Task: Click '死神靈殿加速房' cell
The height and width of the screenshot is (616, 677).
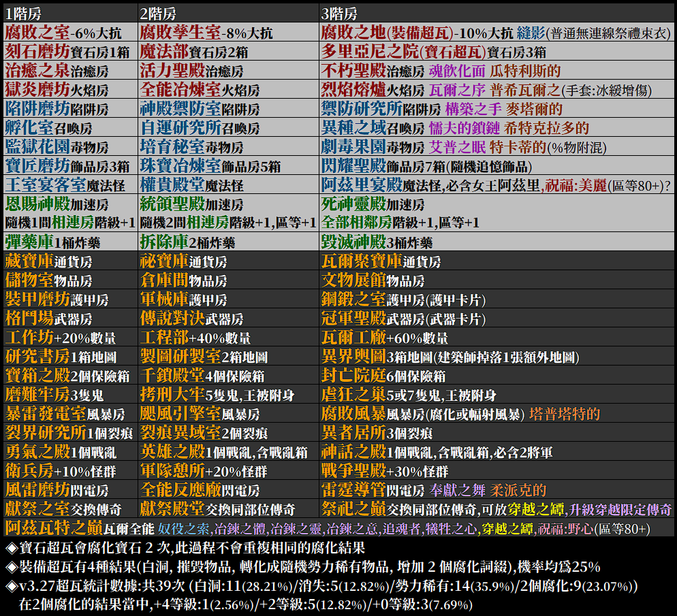Action: pyautogui.click(x=497, y=212)
